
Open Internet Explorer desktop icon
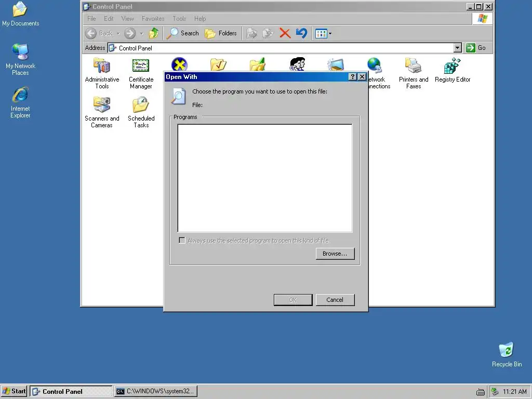[x=20, y=102]
